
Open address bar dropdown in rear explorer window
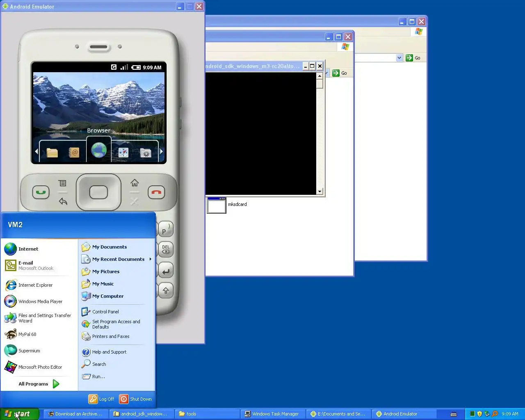click(399, 58)
